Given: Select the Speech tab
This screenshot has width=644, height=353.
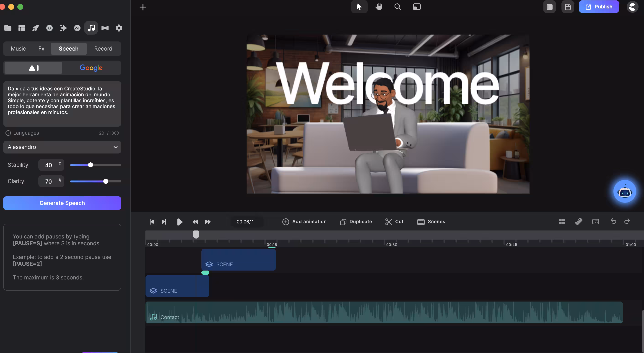Looking at the screenshot, I should coord(68,49).
